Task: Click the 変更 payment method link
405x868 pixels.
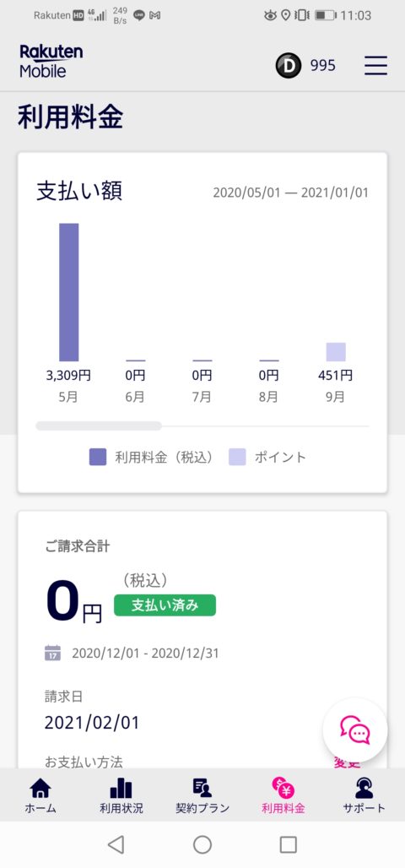Action: point(347,762)
